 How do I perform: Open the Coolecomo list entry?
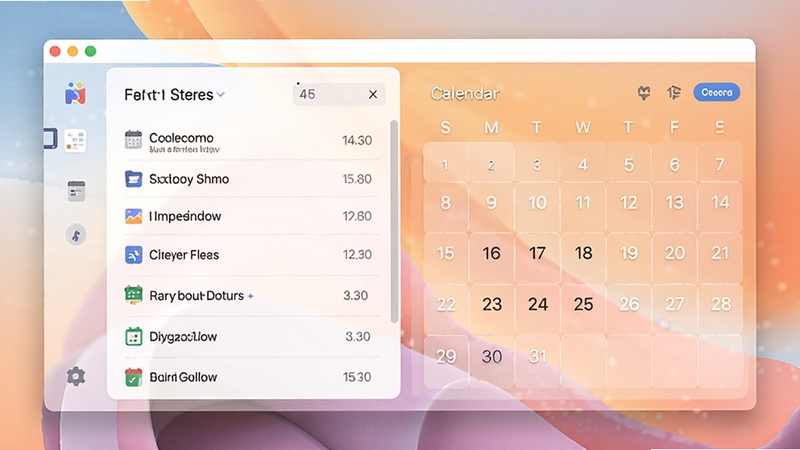click(x=252, y=141)
